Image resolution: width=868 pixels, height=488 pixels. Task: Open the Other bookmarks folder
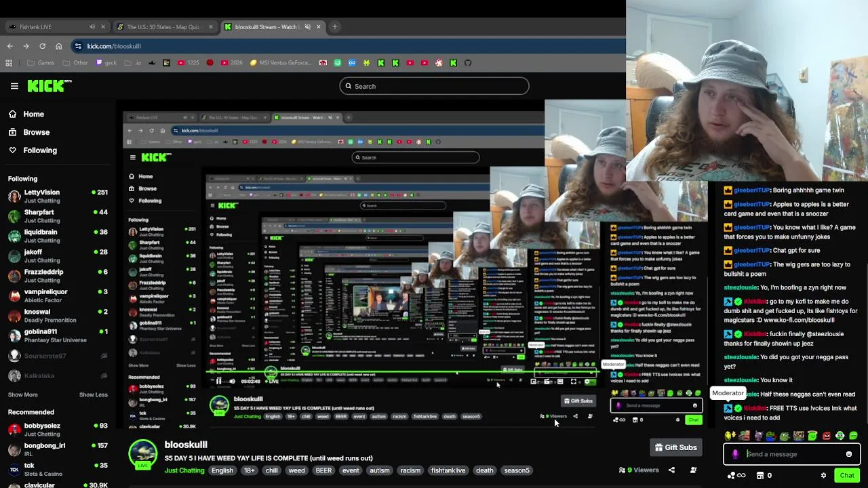[75, 63]
